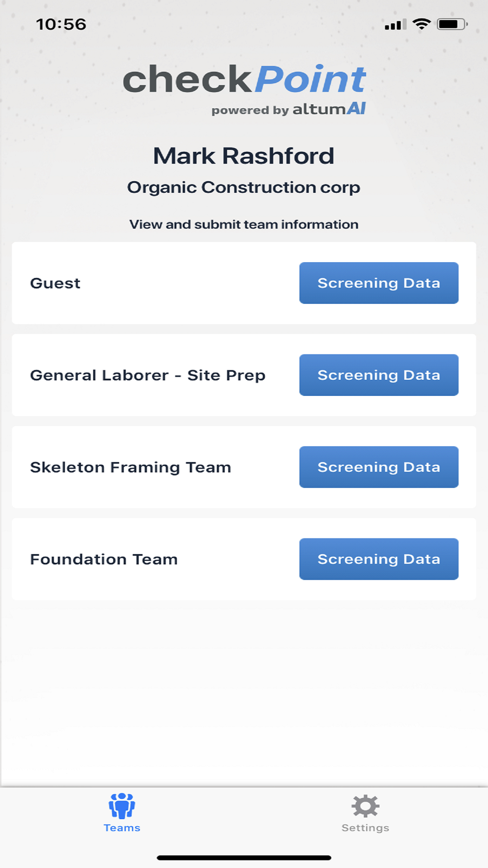Tap the altumAI powered-by logo
Image resolution: width=488 pixels, height=868 pixels.
click(288, 109)
